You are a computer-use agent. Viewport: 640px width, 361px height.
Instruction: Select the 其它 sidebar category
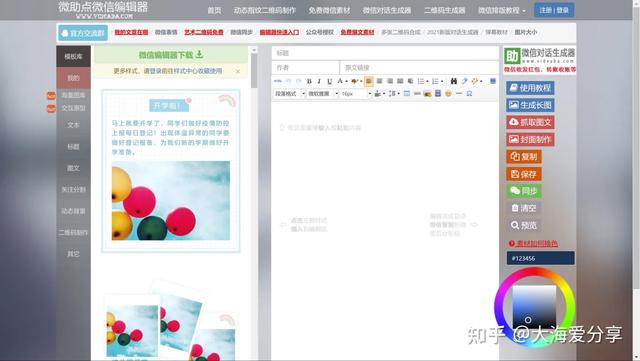click(73, 254)
